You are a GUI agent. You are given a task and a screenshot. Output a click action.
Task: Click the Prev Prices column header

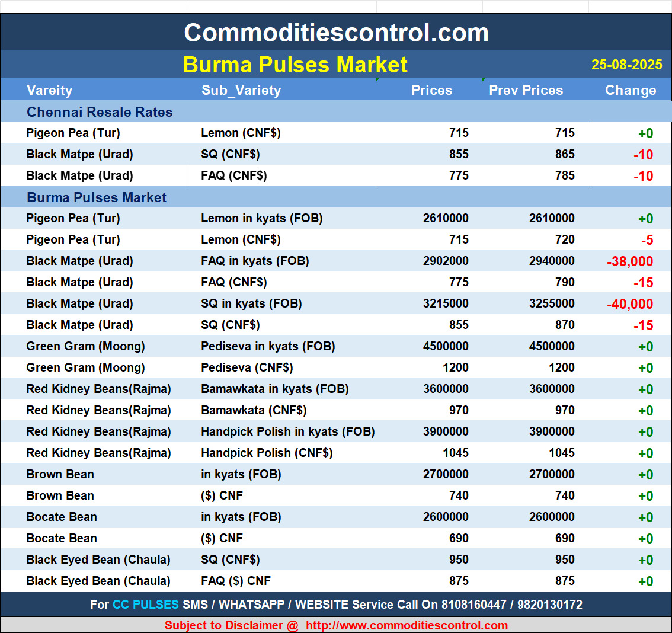point(526,90)
